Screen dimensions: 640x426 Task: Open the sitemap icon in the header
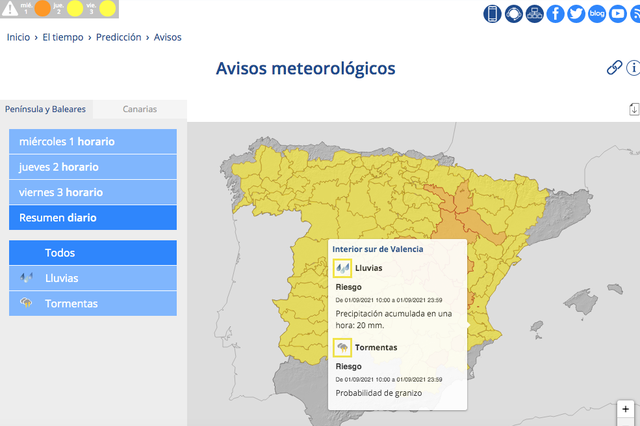(534, 14)
